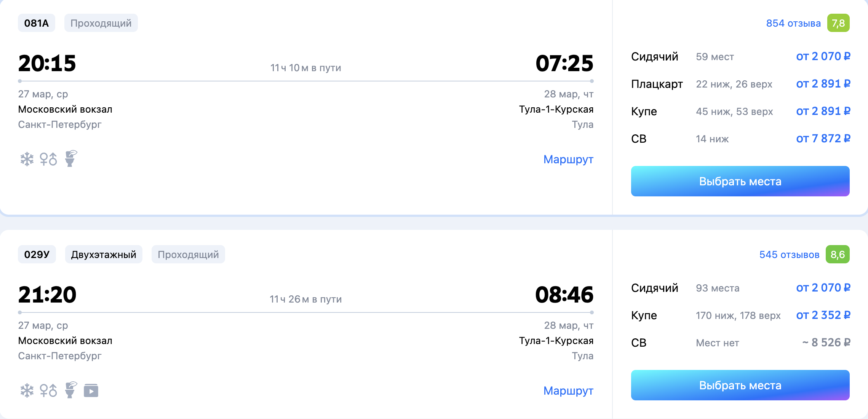Screen dimensions: 868x419
Task: Open the 854 отзыва reviews link
Action: [793, 24]
